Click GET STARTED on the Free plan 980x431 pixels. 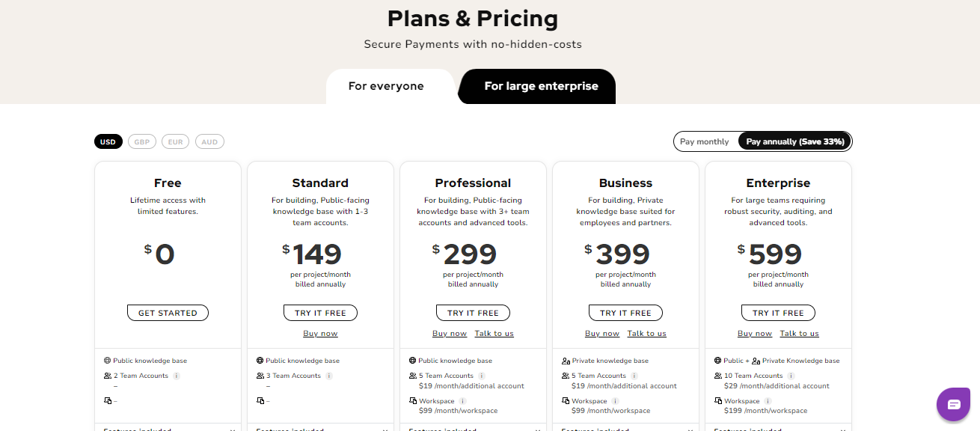click(x=167, y=312)
